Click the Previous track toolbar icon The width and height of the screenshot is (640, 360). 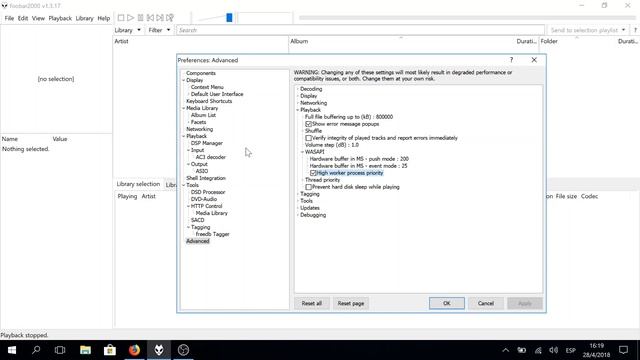pyautogui.click(x=150, y=18)
